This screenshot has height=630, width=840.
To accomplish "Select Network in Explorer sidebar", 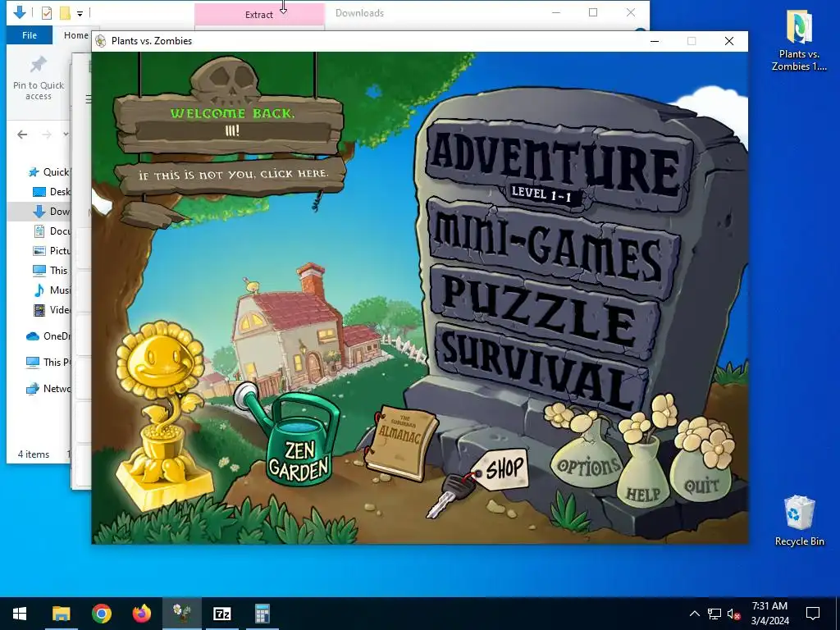I will click(48, 388).
